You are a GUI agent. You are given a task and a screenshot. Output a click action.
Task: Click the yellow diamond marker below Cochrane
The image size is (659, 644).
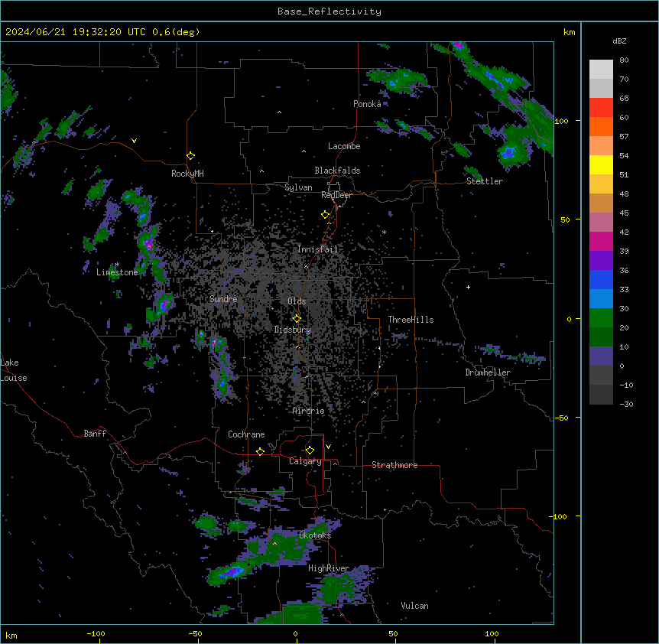[260, 451]
